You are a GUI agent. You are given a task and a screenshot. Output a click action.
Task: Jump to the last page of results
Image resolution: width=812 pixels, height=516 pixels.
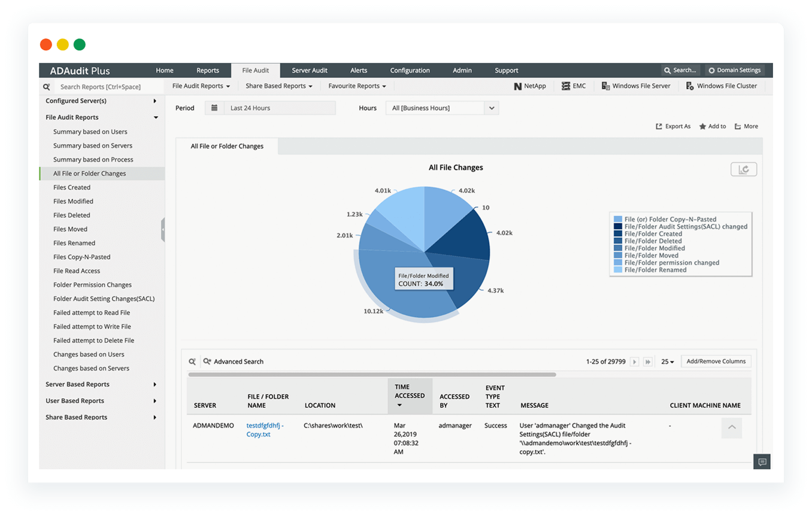(x=648, y=362)
